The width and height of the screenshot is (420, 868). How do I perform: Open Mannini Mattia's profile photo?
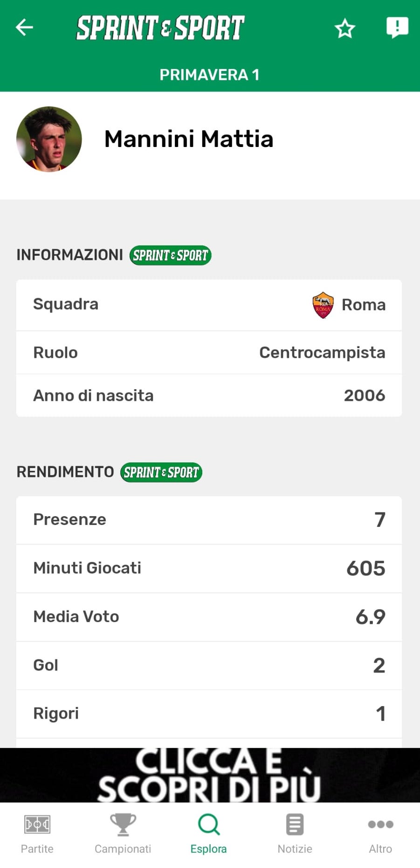pos(49,139)
